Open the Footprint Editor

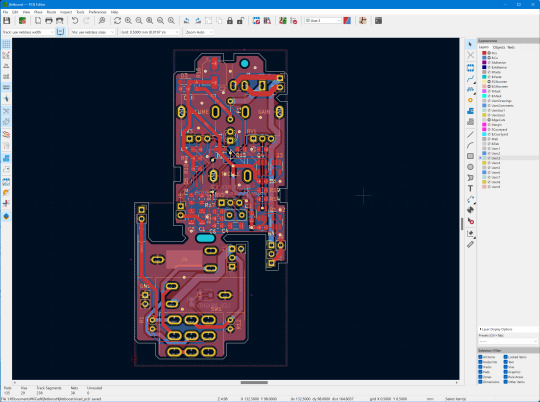(x=257, y=21)
